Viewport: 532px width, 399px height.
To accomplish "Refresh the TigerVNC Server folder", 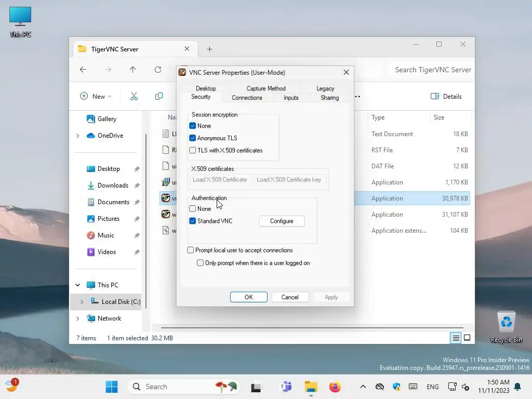I will pos(158,70).
